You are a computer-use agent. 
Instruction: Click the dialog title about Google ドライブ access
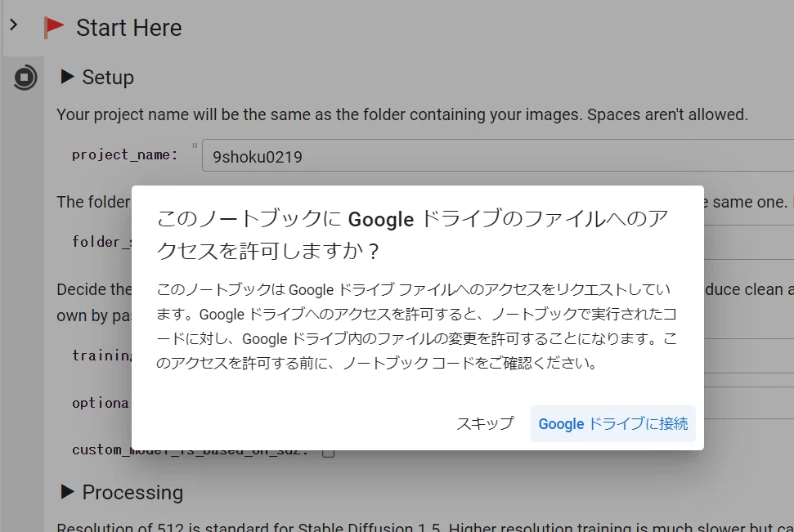click(413, 235)
